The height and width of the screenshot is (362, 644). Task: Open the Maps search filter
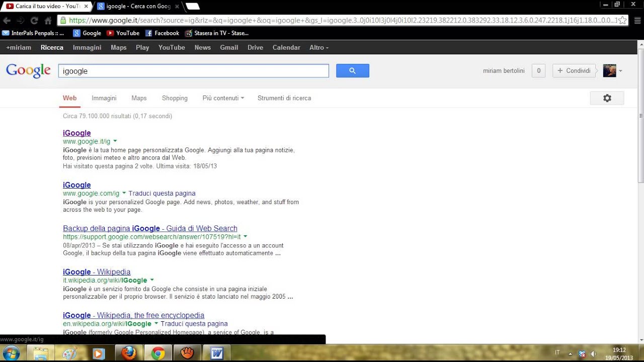[139, 98]
